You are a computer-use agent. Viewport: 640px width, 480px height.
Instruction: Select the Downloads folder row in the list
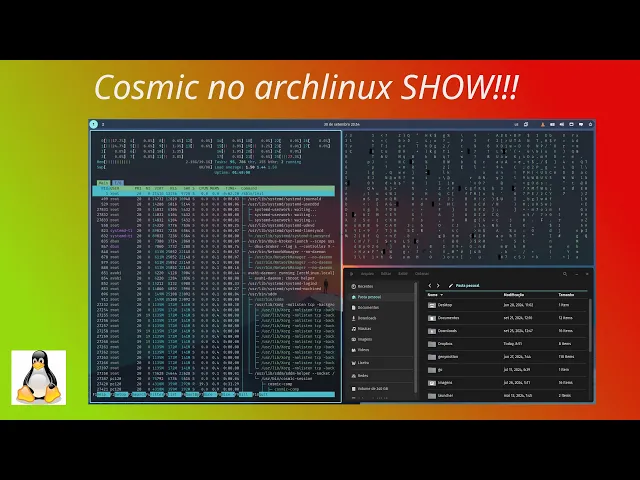coord(507,331)
